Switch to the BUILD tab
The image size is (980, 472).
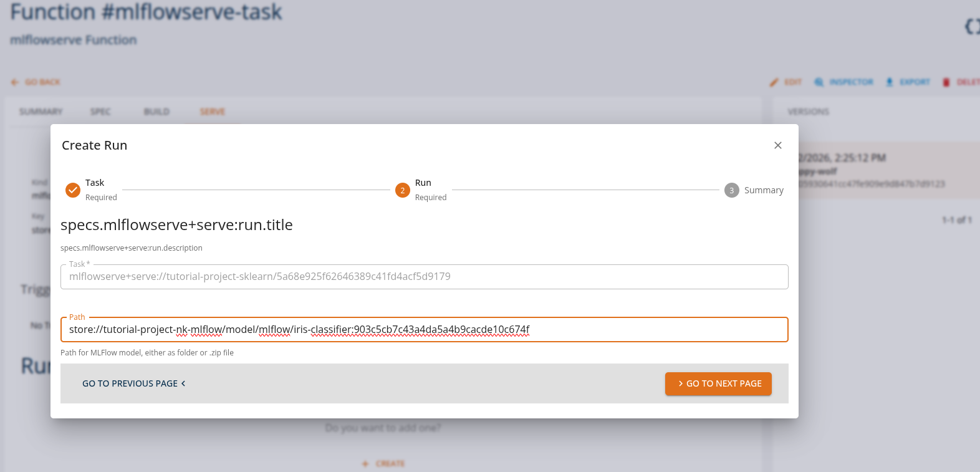tap(156, 112)
